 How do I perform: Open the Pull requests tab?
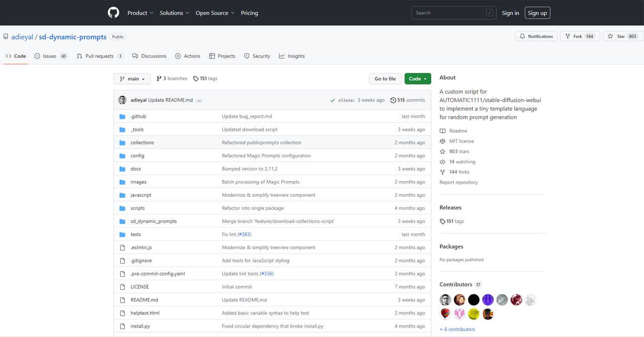click(x=99, y=56)
